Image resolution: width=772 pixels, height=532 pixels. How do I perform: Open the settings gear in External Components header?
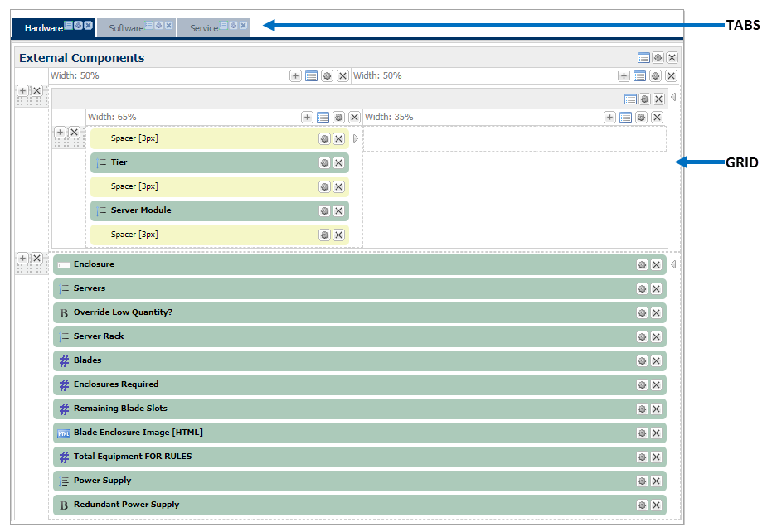coord(658,57)
